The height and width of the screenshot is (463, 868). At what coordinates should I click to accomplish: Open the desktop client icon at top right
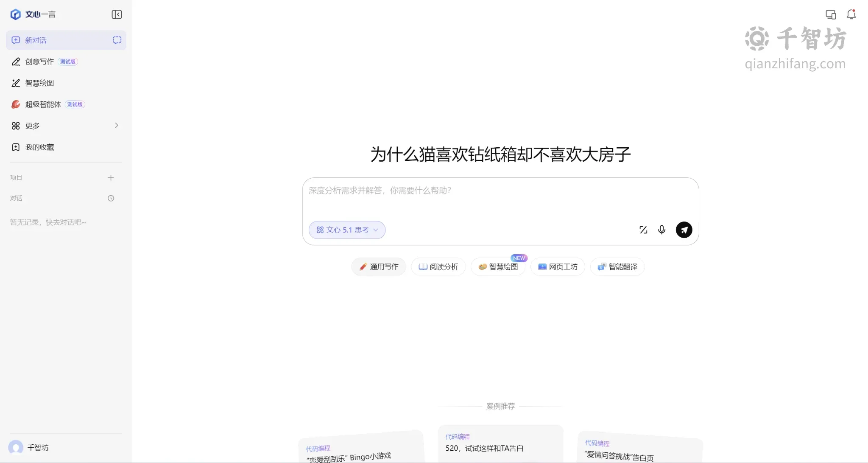click(831, 15)
